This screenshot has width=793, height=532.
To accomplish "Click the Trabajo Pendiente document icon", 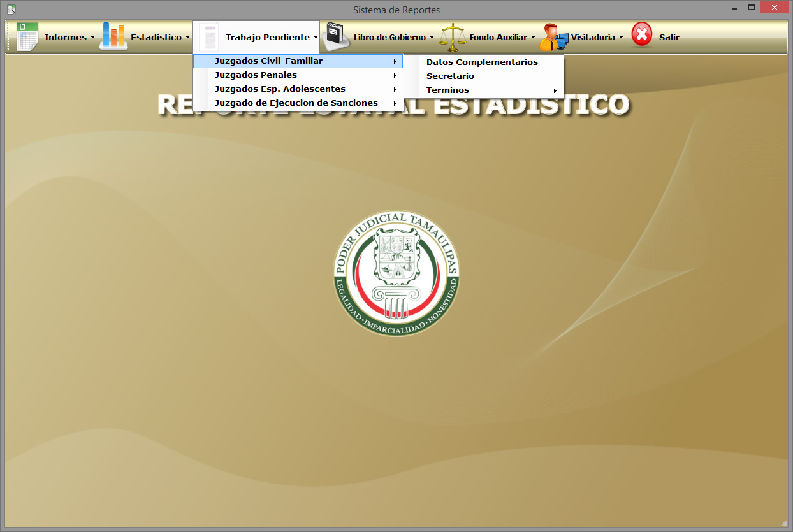I will click(208, 37).
